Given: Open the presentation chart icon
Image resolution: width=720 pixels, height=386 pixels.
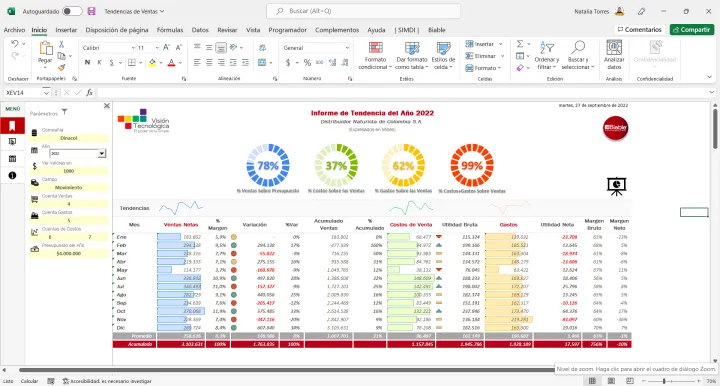Looking at the screenshot, I should tap(616, 186).
